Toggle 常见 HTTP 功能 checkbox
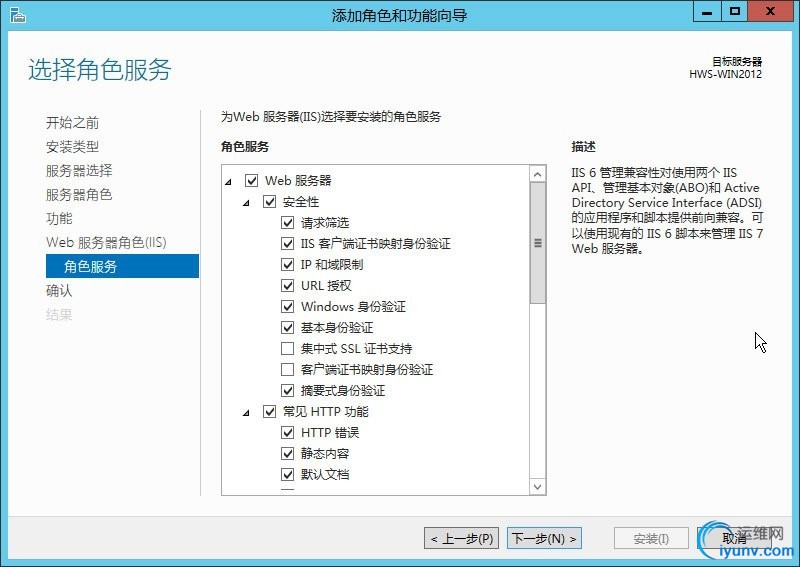This screenshot has width=800, height=567. pyautogui.click(x=269, y=411)
